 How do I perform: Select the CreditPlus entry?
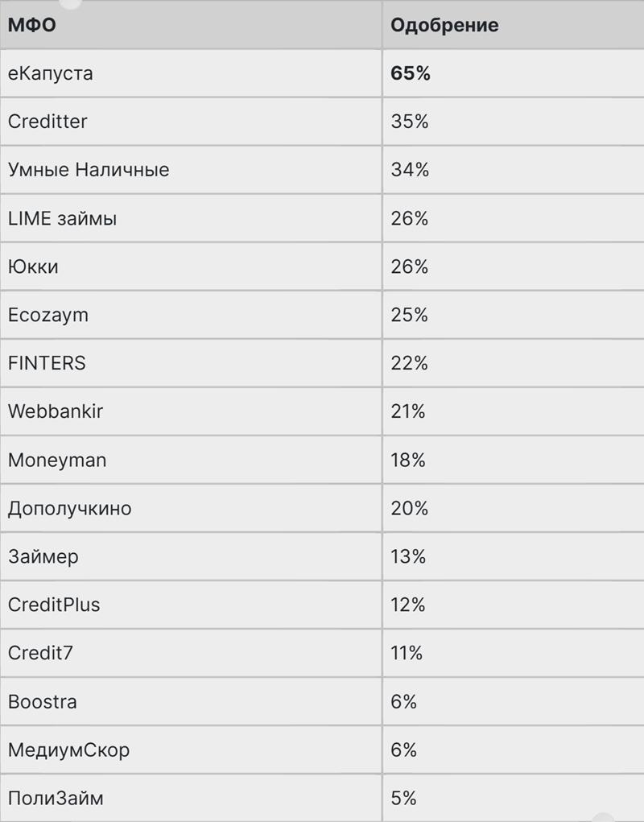[x=54, y=605]
